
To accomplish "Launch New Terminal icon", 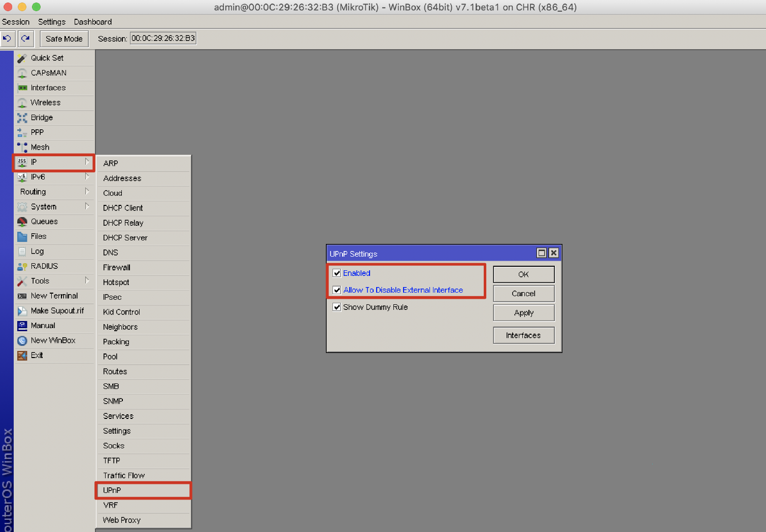I will (22, 296).
